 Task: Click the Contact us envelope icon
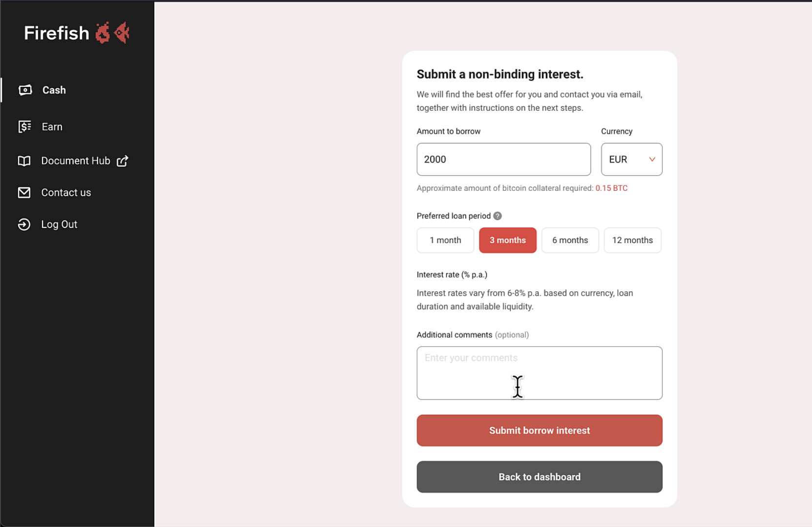[x=24, y=193]
